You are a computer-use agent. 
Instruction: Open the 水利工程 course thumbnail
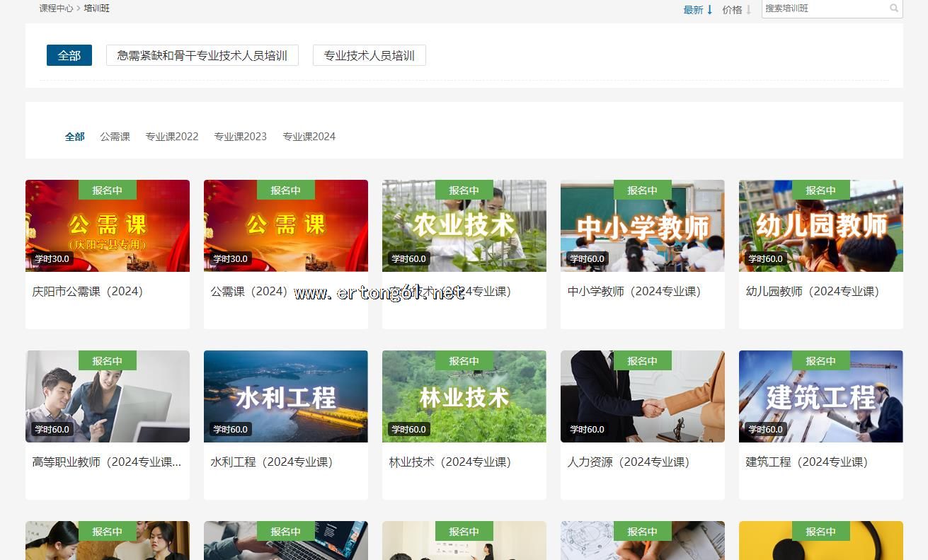point(285,397)
